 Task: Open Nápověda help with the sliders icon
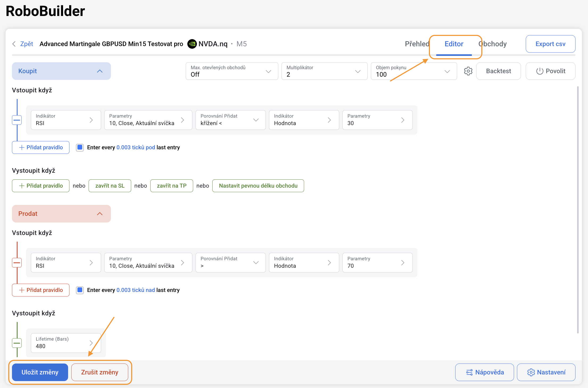click(484, 372)
